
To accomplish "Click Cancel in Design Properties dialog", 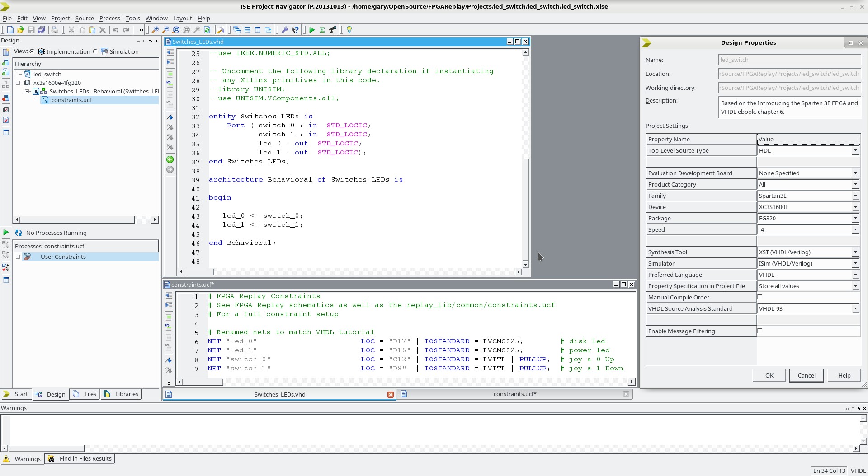I will point(806,375).
